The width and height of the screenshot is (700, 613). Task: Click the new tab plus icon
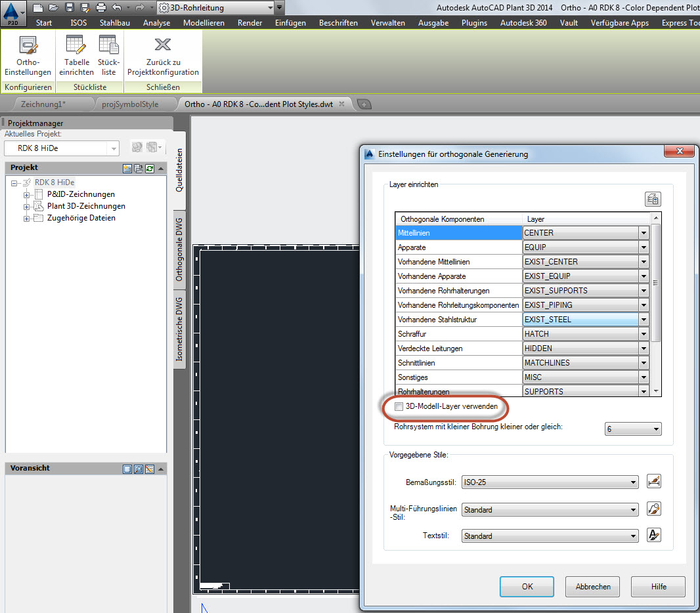coord(364,104)
